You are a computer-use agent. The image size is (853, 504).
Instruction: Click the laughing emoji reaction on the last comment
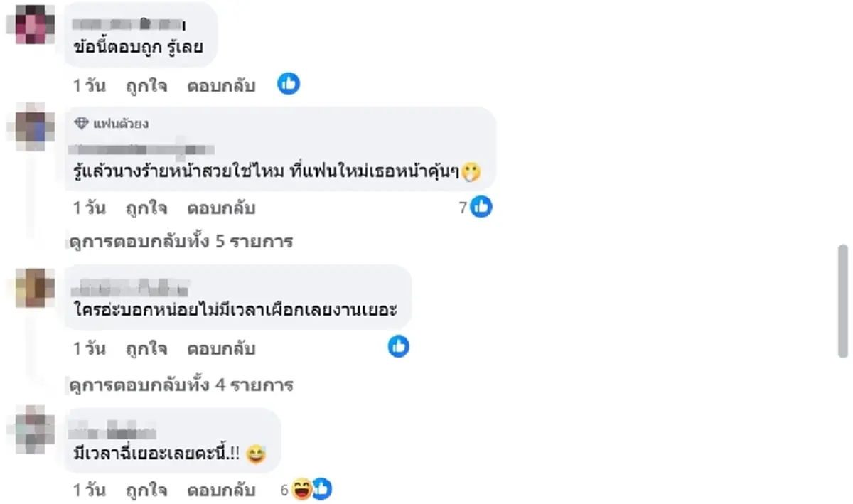[302, 489]
